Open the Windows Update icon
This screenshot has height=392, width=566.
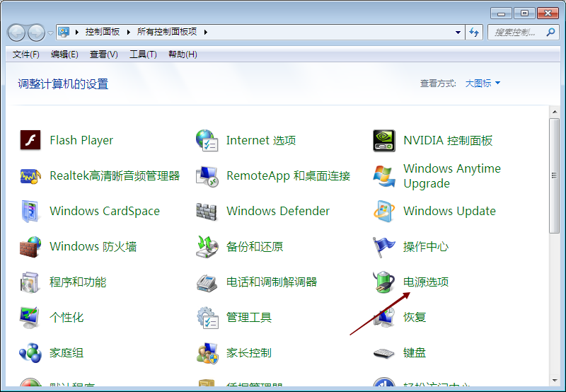coord(383,211)
